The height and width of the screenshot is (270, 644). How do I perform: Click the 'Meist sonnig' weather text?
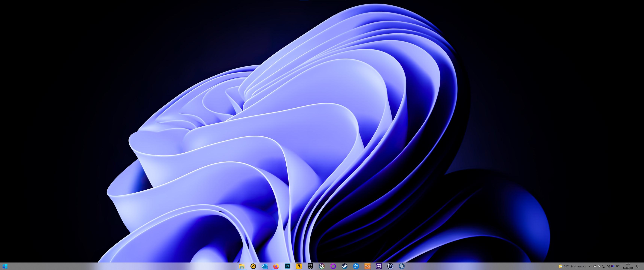[x=578, y=266]
